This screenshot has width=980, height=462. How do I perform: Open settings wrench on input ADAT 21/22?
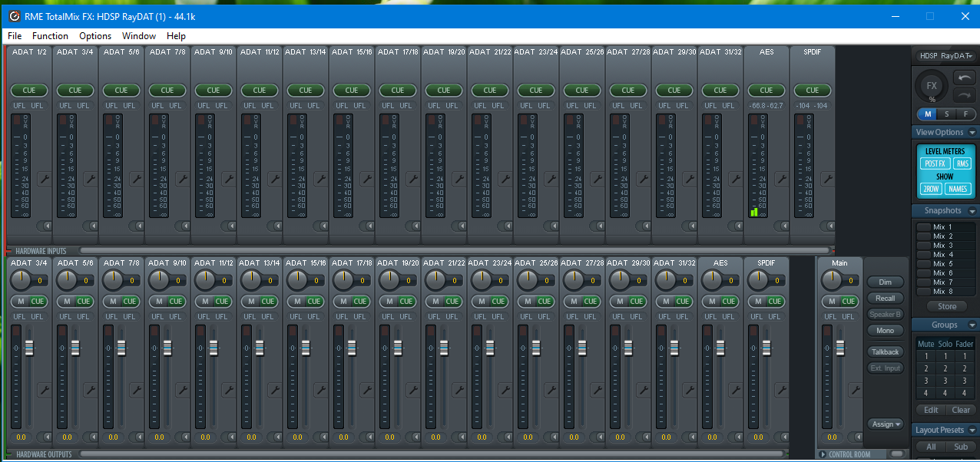pyautogui.click(x=505, y=179)
